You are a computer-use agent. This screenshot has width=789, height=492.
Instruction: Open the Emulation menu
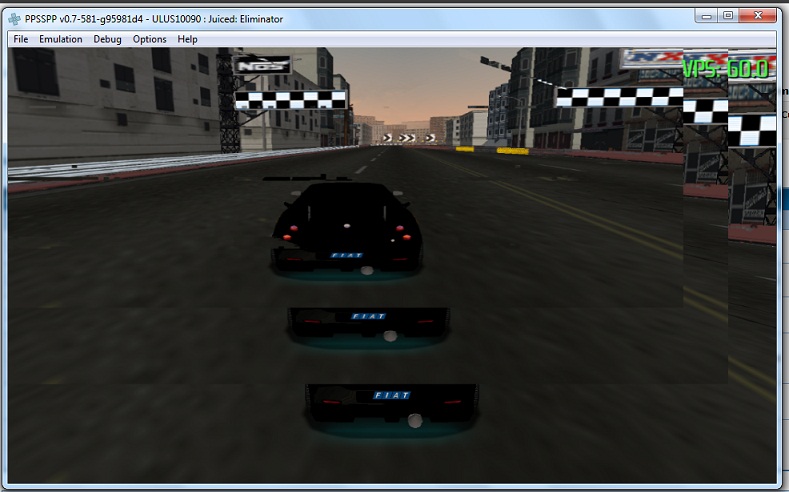point(60,39)
